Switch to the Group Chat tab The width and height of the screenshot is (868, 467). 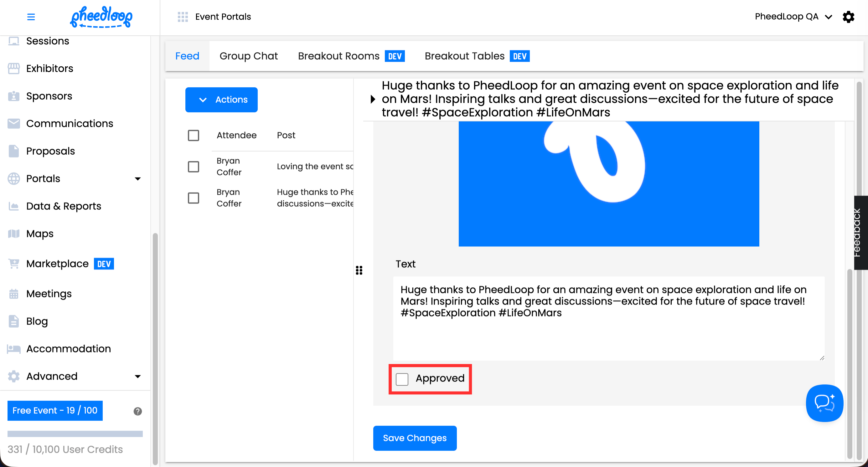249,56
